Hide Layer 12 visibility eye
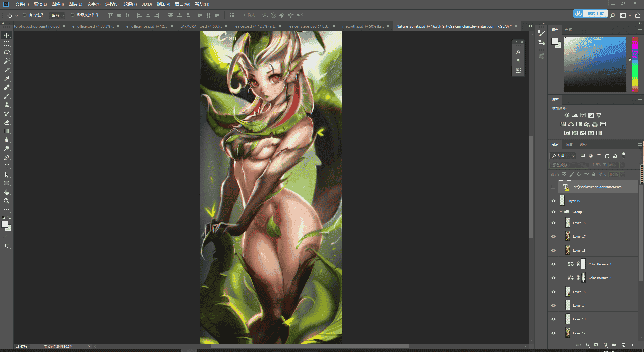 click(x=553, y=333)
